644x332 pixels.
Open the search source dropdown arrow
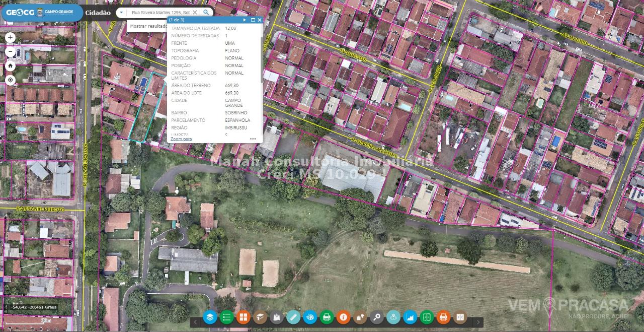point(121,12)
